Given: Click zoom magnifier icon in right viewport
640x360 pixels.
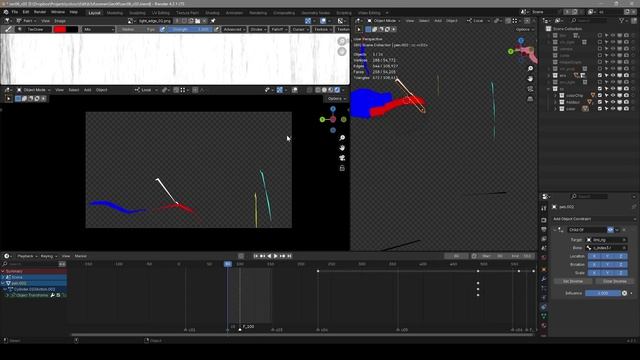Looking at the screenshot, I should coord(530,69).
